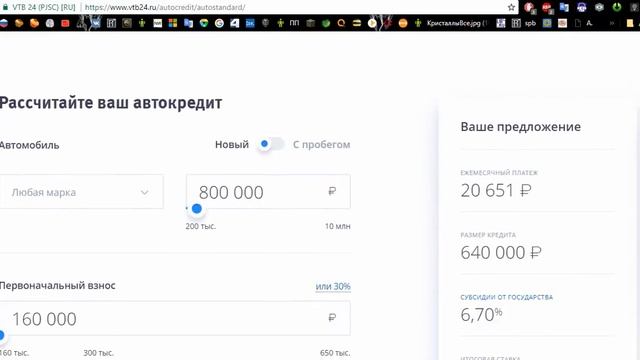
Task: Select the С пробегом option label
Action: pyautogui.click(x=321, y=144)
